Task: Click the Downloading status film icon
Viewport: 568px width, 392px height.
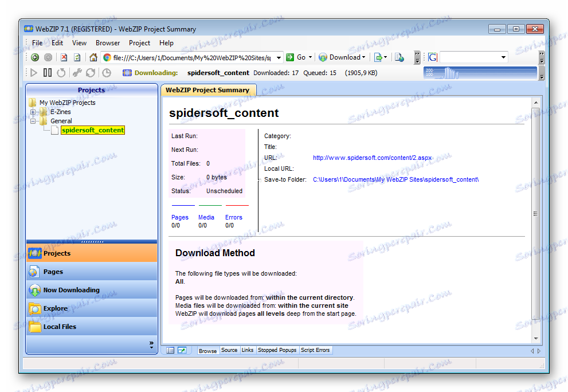Action: 127,73
